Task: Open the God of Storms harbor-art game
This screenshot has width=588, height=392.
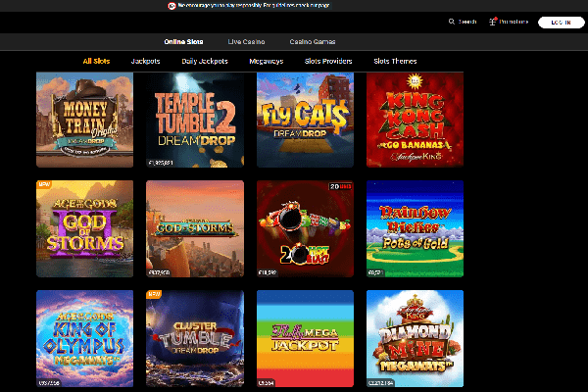Action: click(195, 228)
